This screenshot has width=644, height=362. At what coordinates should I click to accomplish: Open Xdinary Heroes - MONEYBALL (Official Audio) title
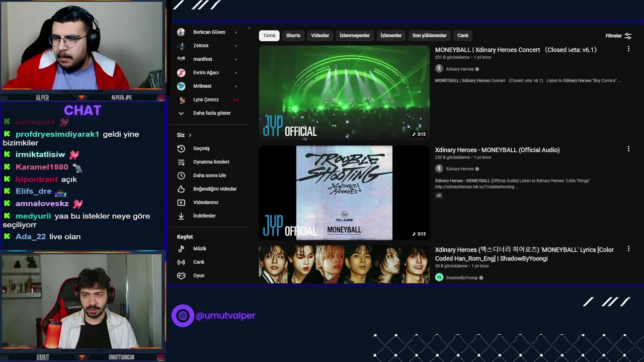497,150
